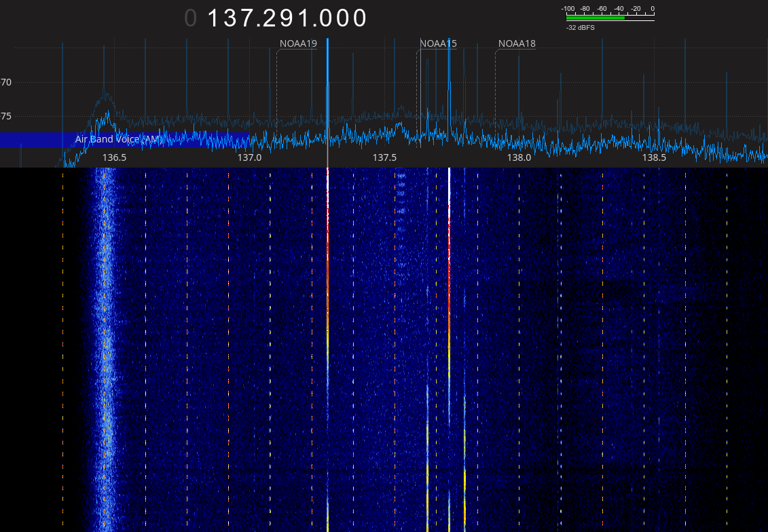
Task: Click the greyed leading 0 frequency digit
Action: pos(191,18)
